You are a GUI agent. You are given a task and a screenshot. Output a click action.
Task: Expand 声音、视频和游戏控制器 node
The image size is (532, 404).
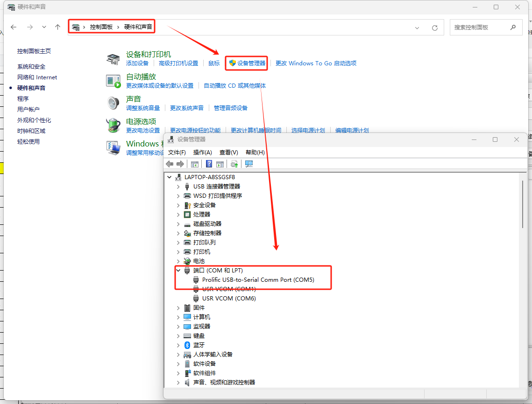point(178,383)
